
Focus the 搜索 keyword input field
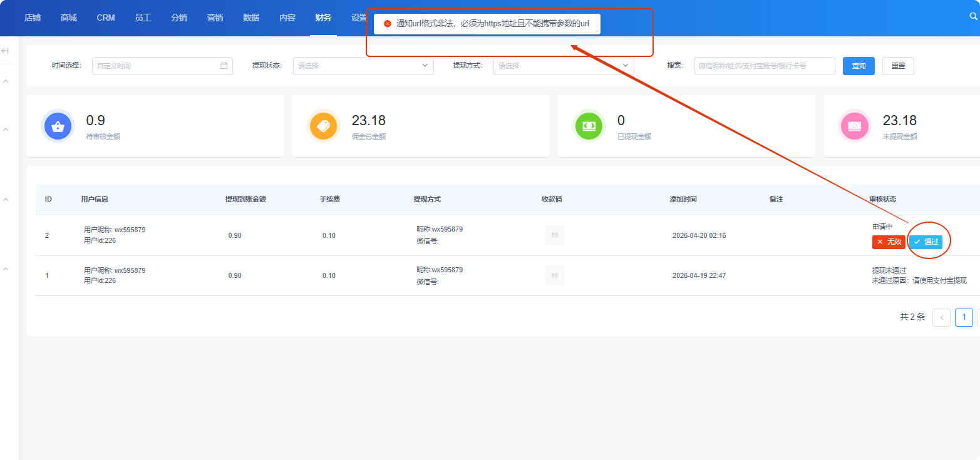click(x=764, y=66)
